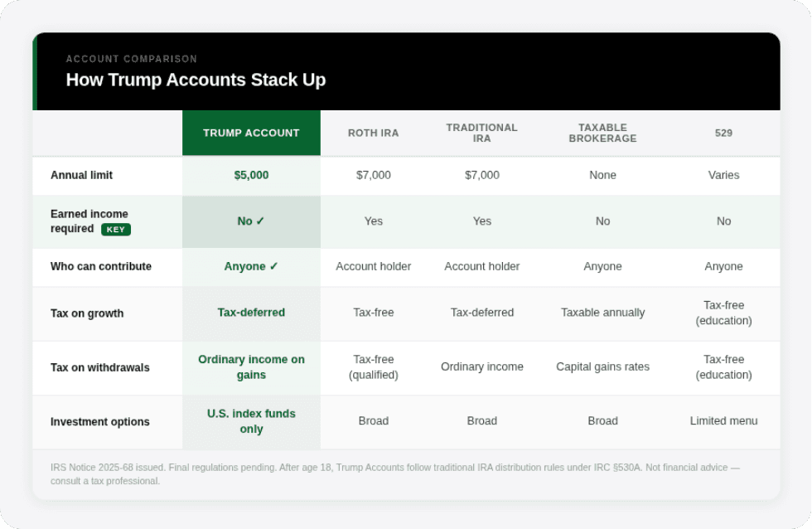The image size is (812, 529).
Task: Click the 'Anyone ✓' Trump Account cell
Action: 251,267
